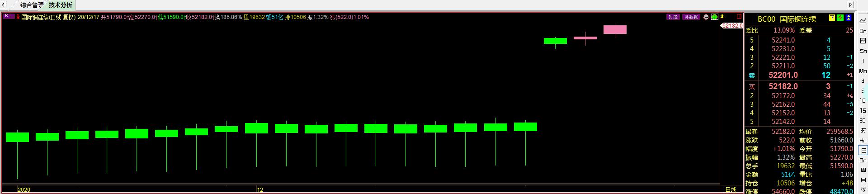The height and width of the screenshot is (194, 868).
Task: Click the 日线 label at chart bottom right
Action: [731, 189]
